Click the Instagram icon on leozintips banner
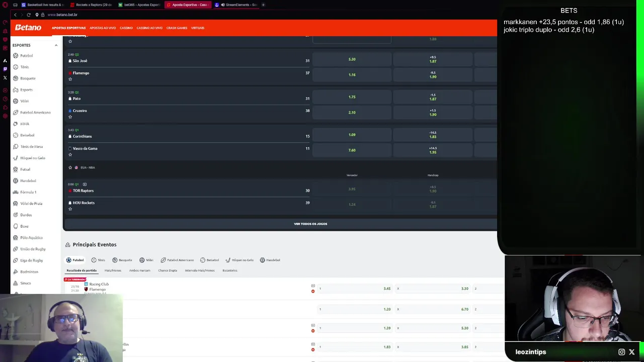The height and width of the screenshot is (362, 644). pyautogui.click(x=621, y=352)
